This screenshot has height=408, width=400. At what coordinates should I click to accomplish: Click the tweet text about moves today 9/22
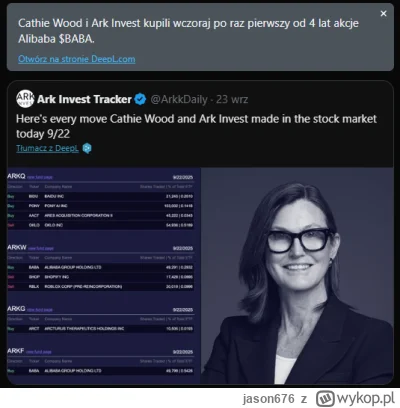196,126
